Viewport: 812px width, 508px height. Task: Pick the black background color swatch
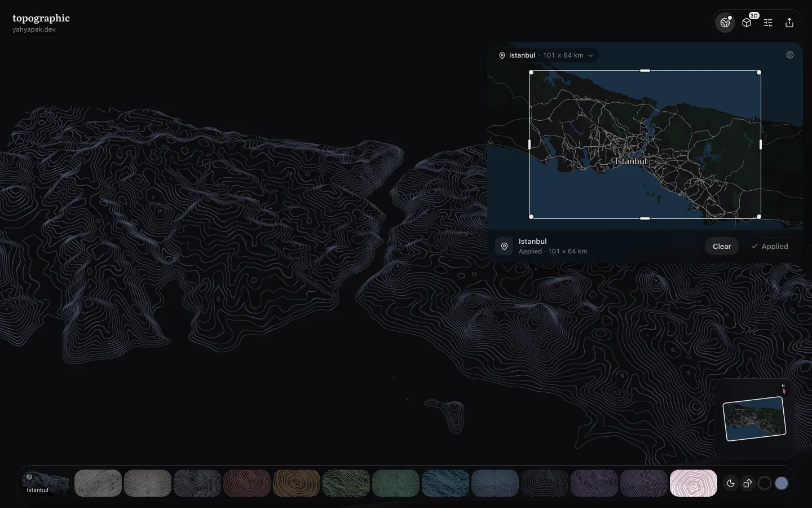[765, 483]
